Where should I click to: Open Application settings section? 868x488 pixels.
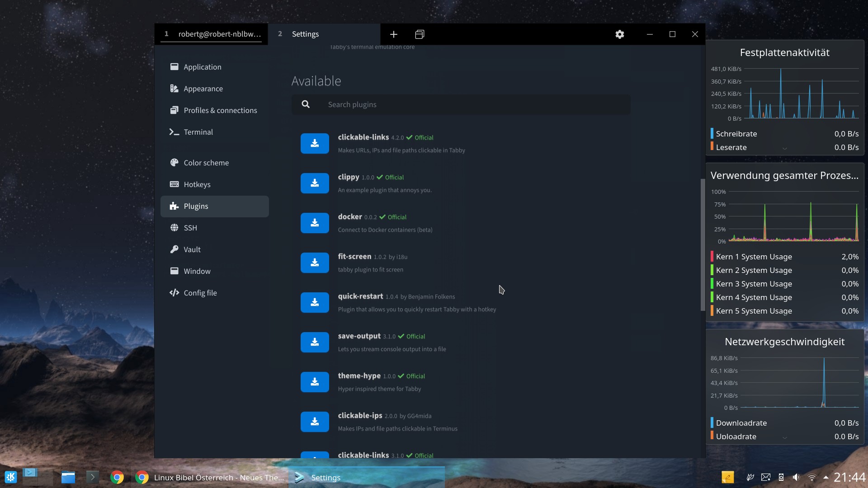[215, 67]
